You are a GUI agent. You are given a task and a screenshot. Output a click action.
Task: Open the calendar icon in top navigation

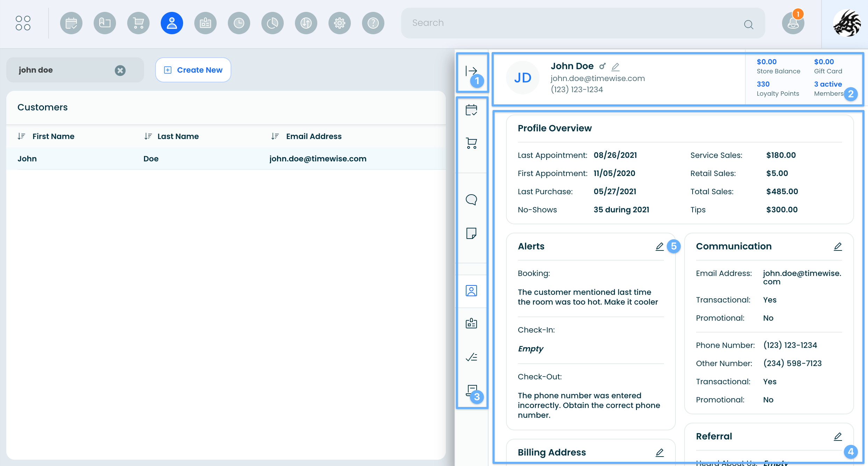tap(71, 23)
